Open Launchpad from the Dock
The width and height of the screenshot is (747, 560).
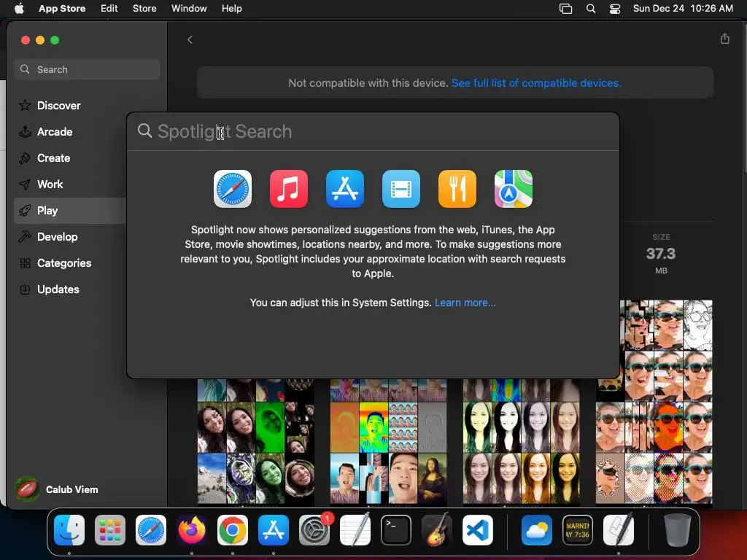point(110,530)
